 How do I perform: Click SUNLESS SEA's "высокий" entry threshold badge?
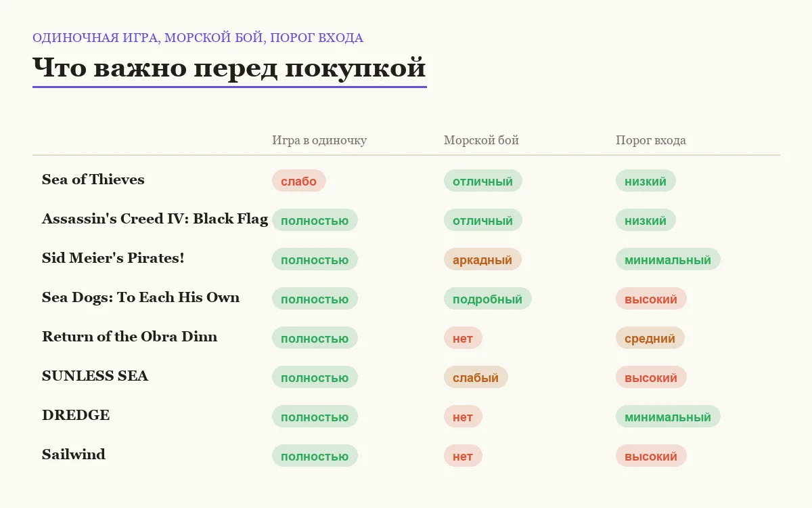tap(651, 377)
